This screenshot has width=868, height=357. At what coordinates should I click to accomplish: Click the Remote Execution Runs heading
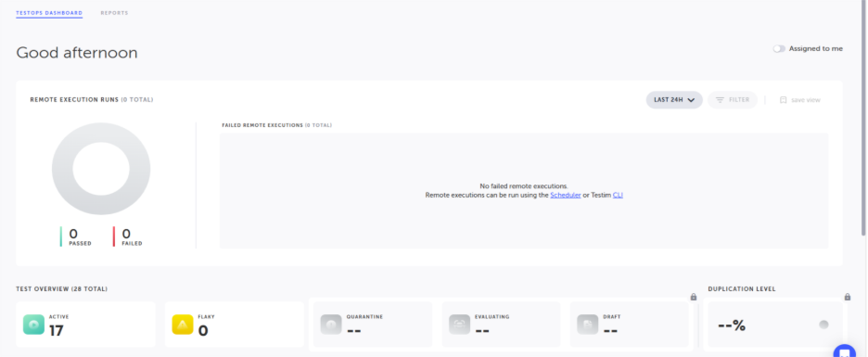[x=92, y=100]
